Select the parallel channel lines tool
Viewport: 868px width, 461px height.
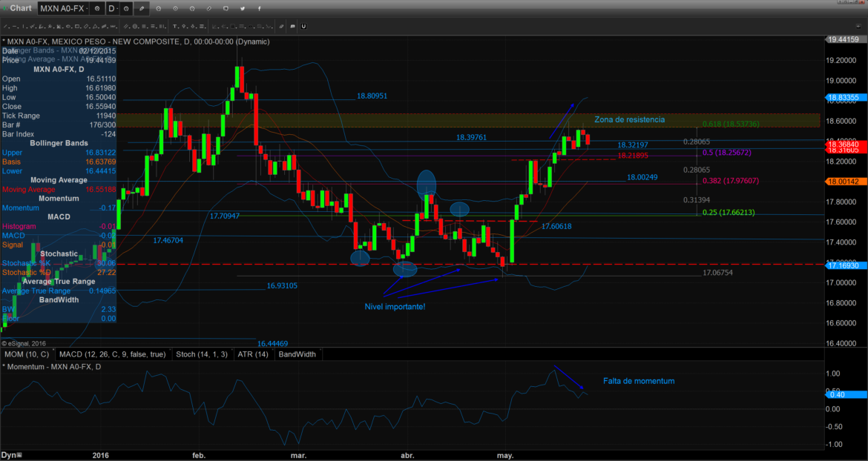(x=126, y=26)
